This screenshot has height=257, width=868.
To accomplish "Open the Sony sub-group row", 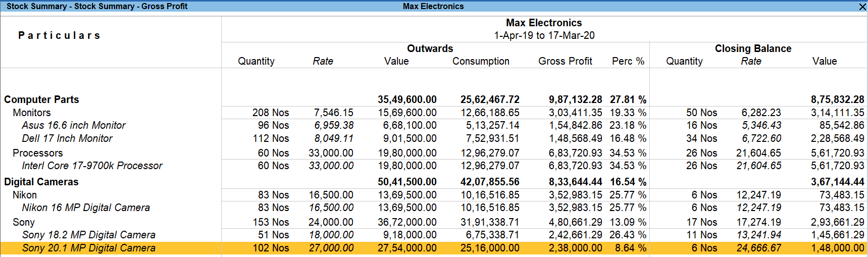I will (x=24, y=222).
